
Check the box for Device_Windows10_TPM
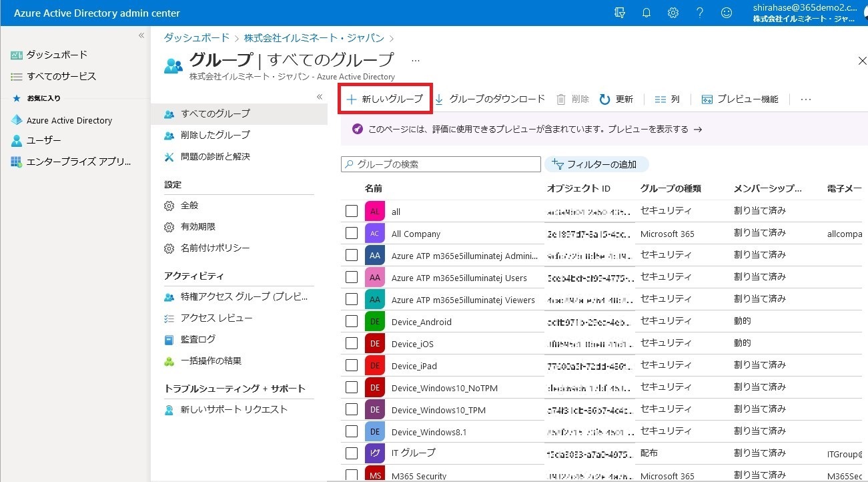click(352, 409)
